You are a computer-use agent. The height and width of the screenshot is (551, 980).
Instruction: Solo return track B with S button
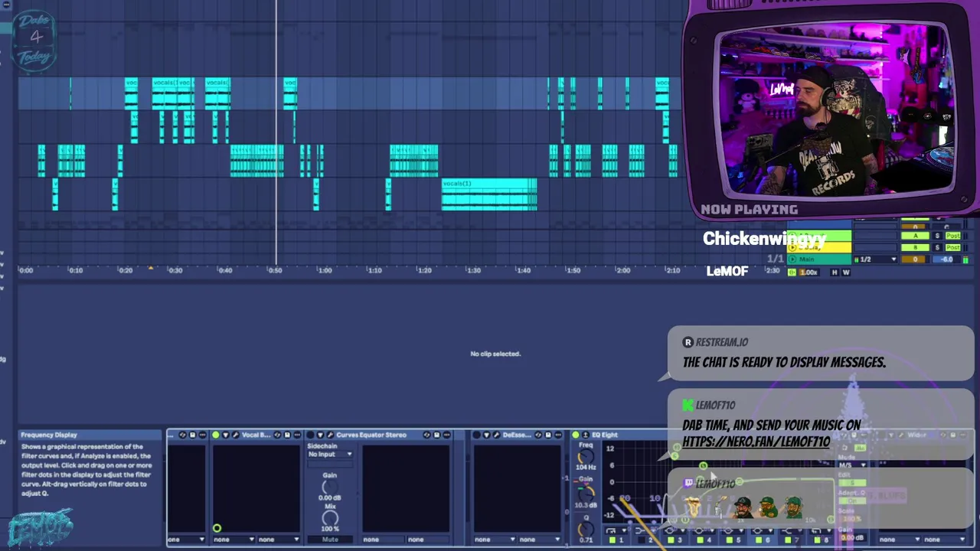pos(937,247)
